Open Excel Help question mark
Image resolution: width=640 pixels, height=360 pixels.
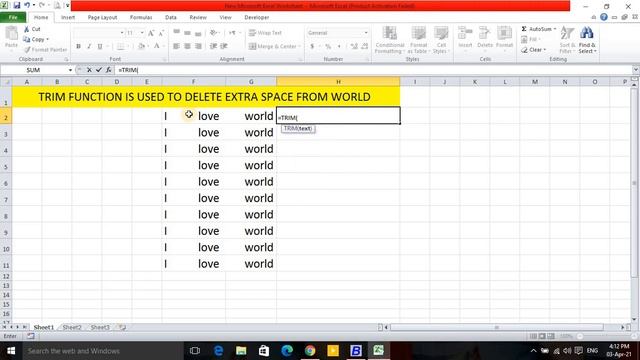(604, 17)
